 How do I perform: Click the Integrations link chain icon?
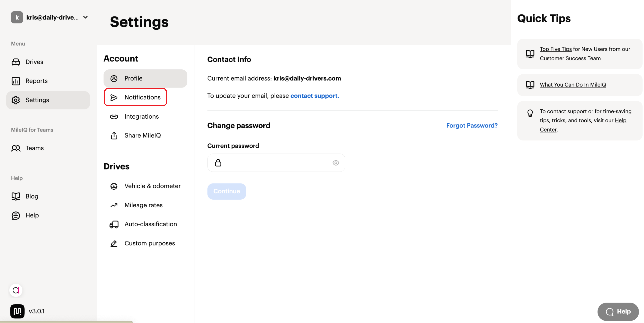pos(114,117)
